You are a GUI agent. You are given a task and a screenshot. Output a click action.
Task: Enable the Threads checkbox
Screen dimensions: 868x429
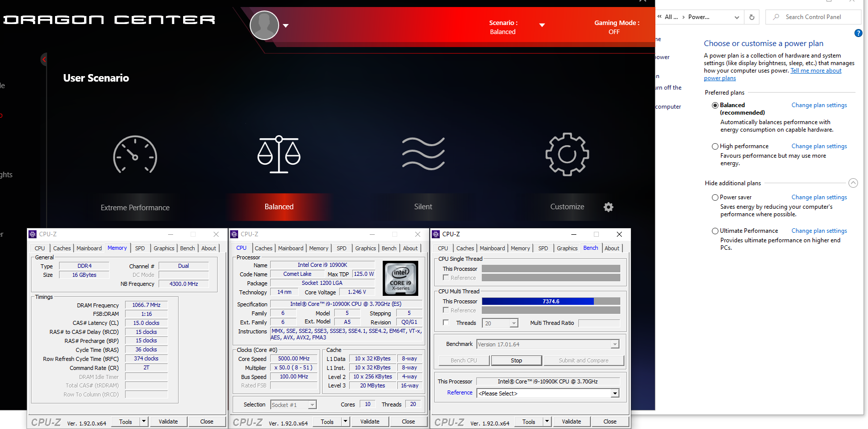(446, 322)
